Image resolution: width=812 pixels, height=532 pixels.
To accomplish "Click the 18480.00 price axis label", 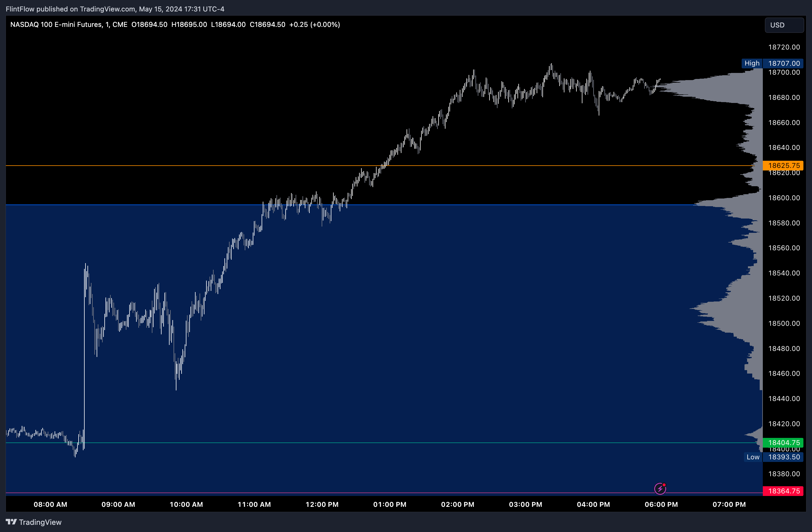I will (784, 348).
